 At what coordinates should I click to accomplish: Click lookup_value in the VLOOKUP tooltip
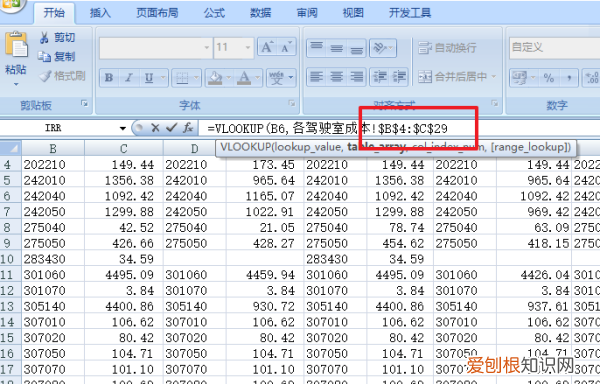pyautogui.click(x=308, y=147)
